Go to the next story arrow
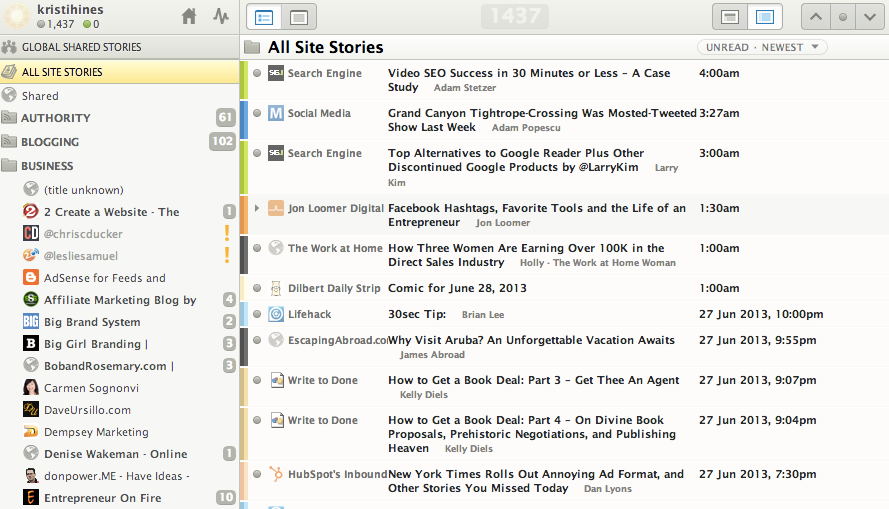 click(865, 17)
